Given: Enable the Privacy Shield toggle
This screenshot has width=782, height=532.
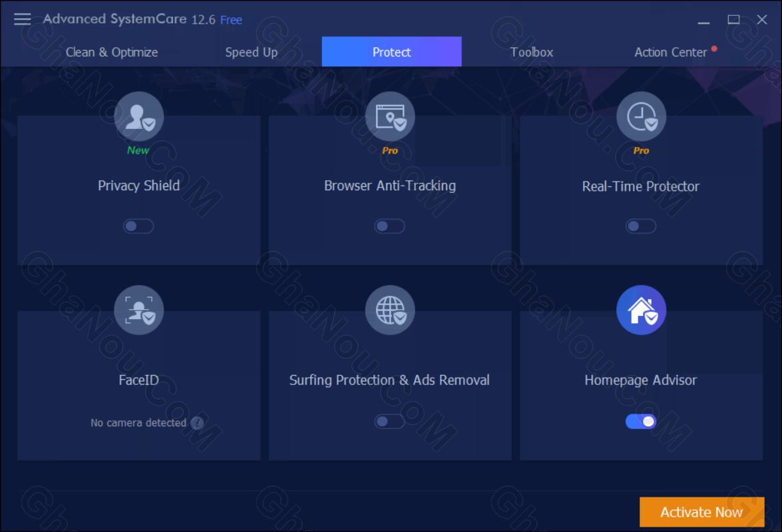Looking at the screenshot, I should pyautogui.click(x=138, y=226).
